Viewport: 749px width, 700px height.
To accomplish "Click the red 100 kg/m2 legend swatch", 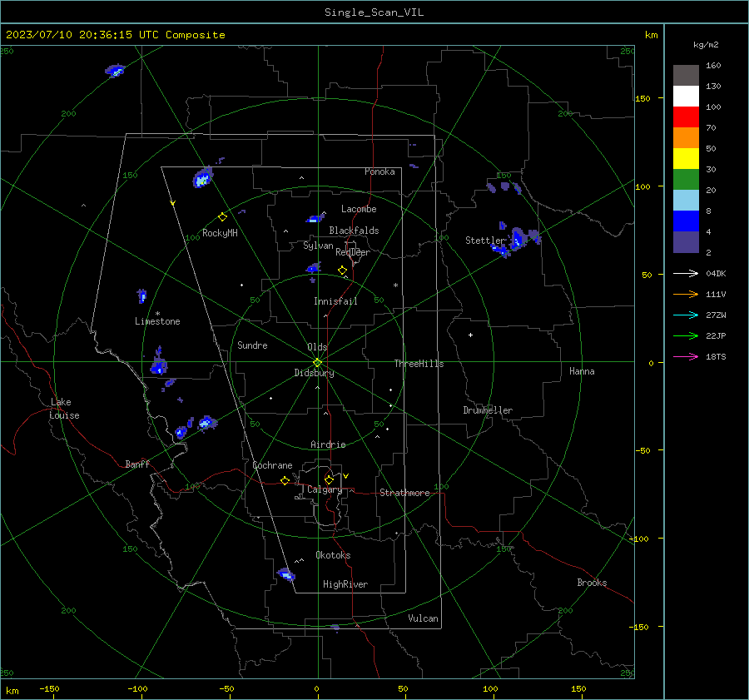I will (686, 117).
